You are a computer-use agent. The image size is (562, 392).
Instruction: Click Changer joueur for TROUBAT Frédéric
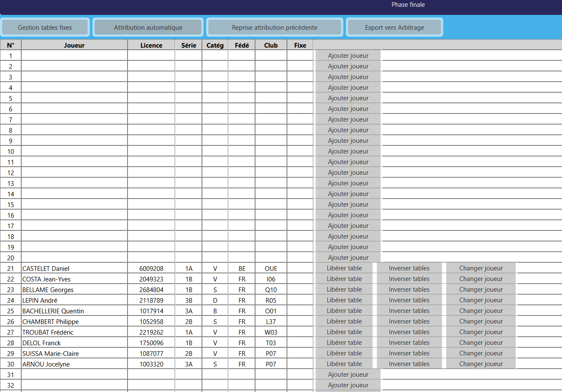tap(481, 332)
